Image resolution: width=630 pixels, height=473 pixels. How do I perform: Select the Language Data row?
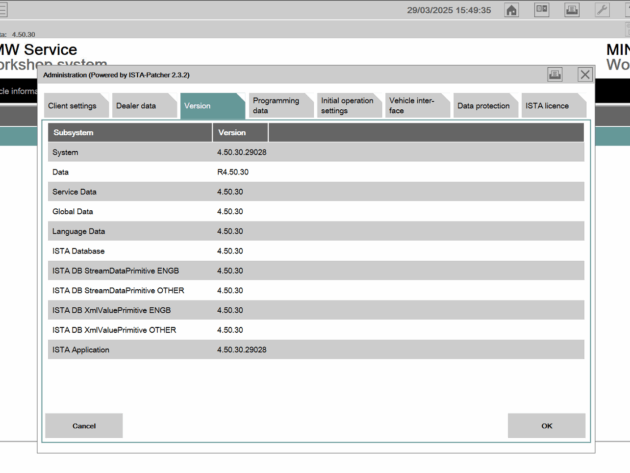click(x=316, y=231)
